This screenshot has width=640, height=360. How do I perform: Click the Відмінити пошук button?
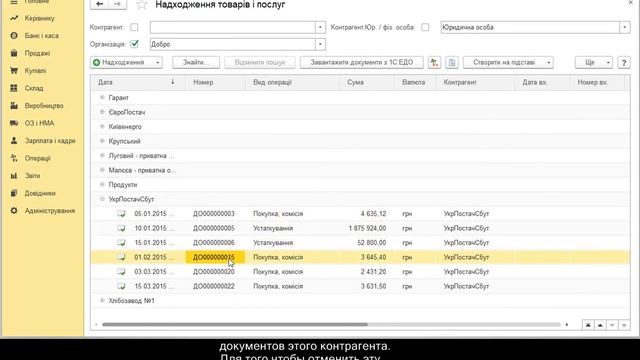[x=260, y=62]
